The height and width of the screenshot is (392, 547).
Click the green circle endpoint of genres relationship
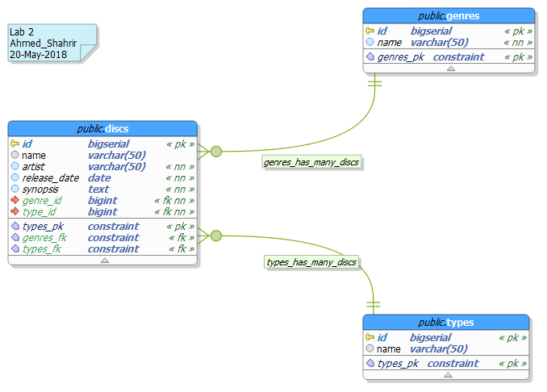(216, 151)
